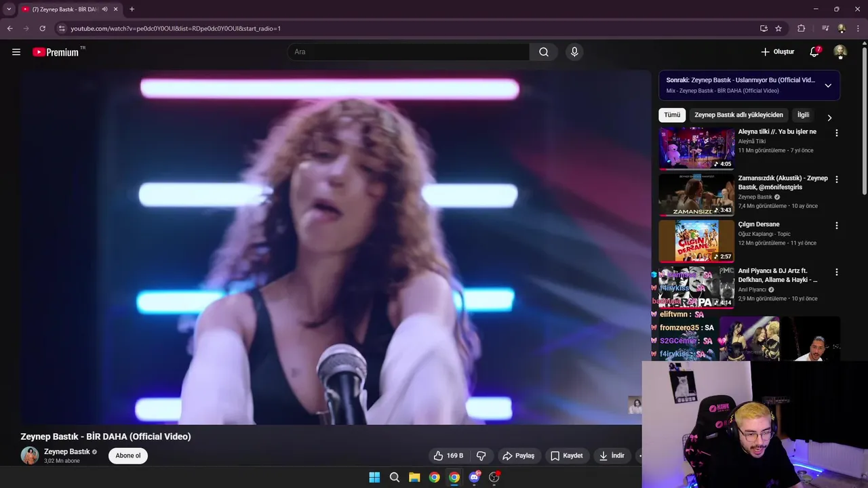The image size is (868, 488).
Task: Open OBS Studio from taskbar
Action: click(x=494, y=477)
